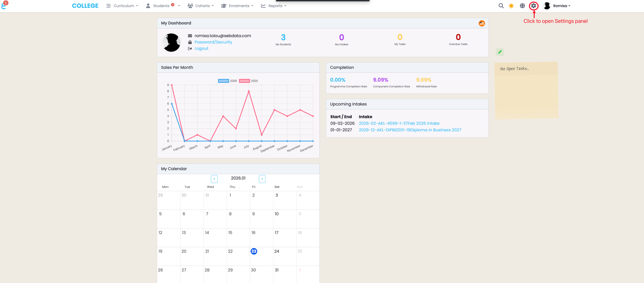Click the Password/Security link
The image size is (644, 283).
point(213,42)
